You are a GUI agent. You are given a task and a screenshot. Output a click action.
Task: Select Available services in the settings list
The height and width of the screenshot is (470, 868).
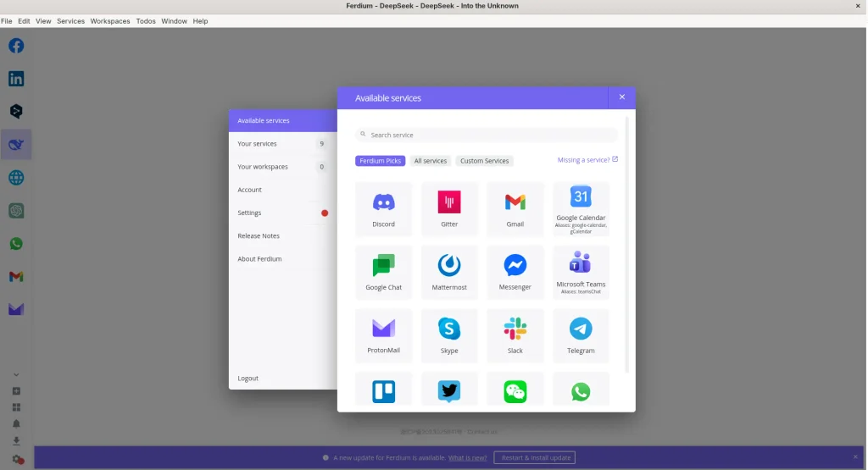(x=283, y=120)
